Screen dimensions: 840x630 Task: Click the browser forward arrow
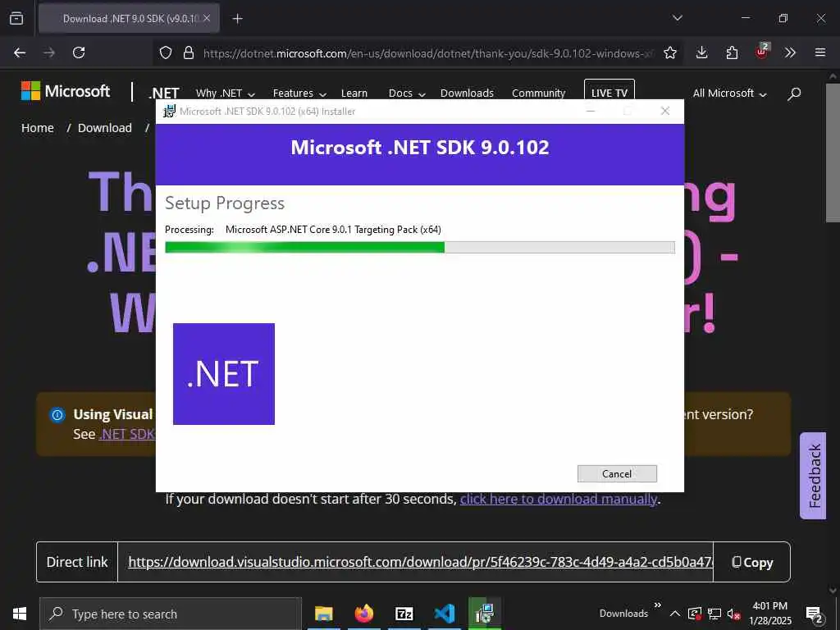[x=49, y=52]
